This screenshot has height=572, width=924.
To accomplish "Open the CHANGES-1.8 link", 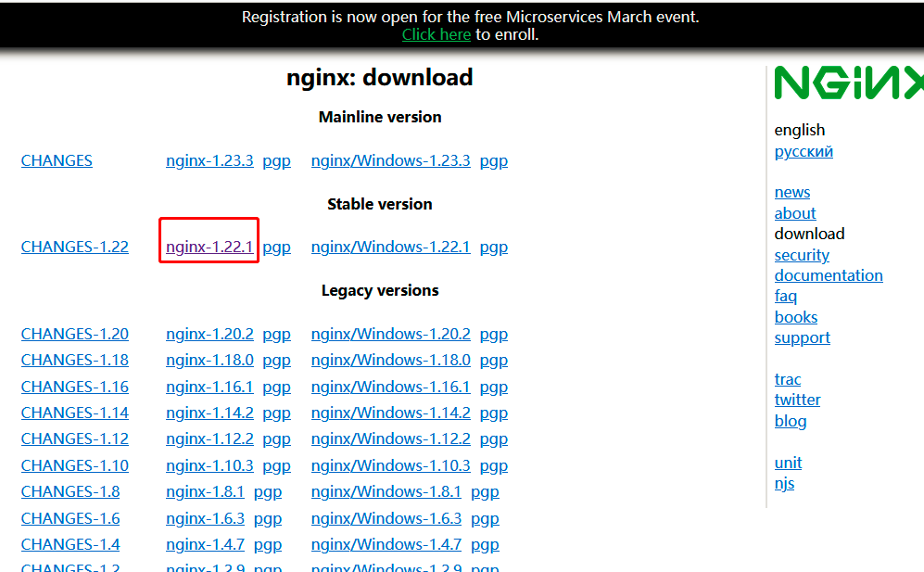I will click(x=70, y=491).
